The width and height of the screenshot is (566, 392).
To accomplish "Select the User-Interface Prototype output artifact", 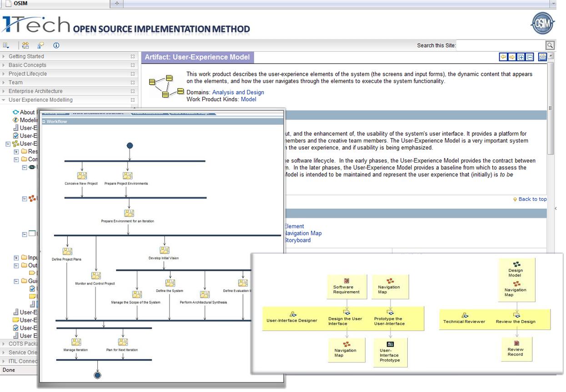I will click(x=390, y=352).
